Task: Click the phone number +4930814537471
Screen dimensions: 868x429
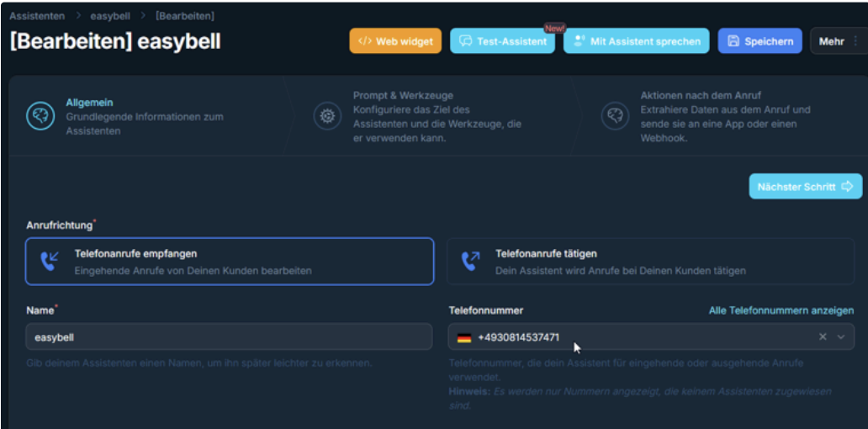Action: click(x=518, y=337)
